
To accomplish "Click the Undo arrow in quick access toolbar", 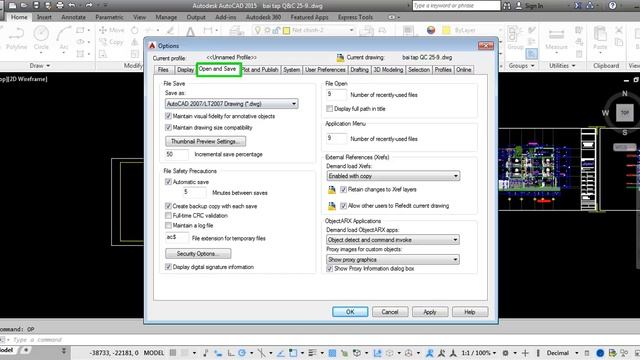I will click(72, 5).
